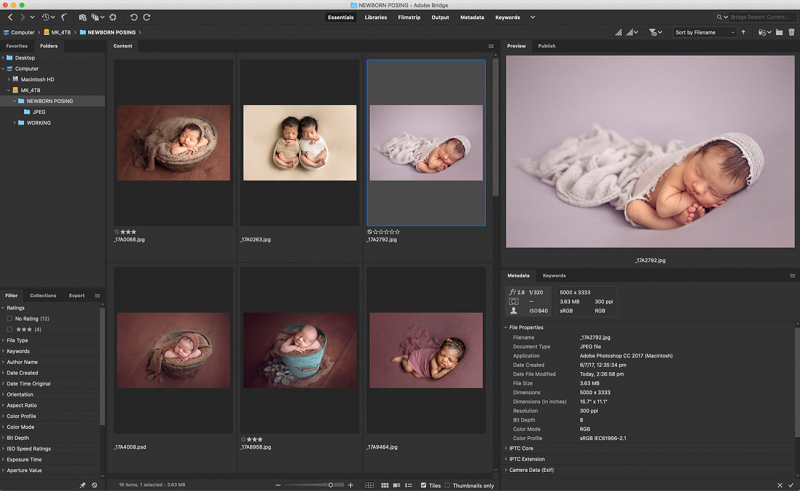Create a new folder
Image resolution: width=800 pixels, height=491 pixels.
(x=778, y=32)
